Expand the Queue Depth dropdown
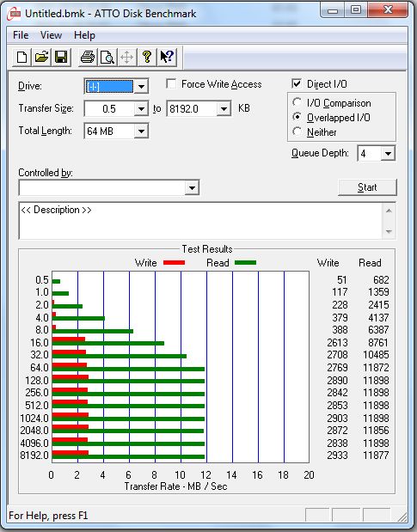417x532 pixels. point(388,154)
